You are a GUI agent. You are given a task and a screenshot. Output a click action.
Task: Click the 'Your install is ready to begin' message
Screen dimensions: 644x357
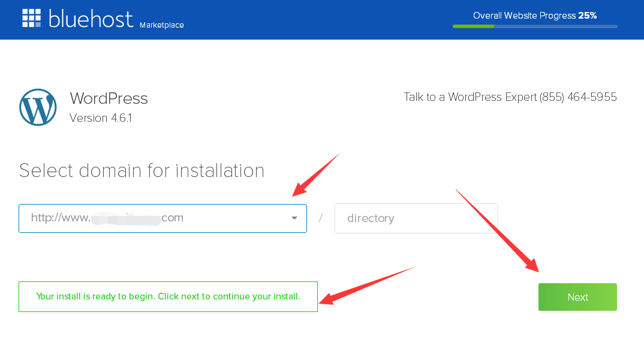[x=168, y=296]
